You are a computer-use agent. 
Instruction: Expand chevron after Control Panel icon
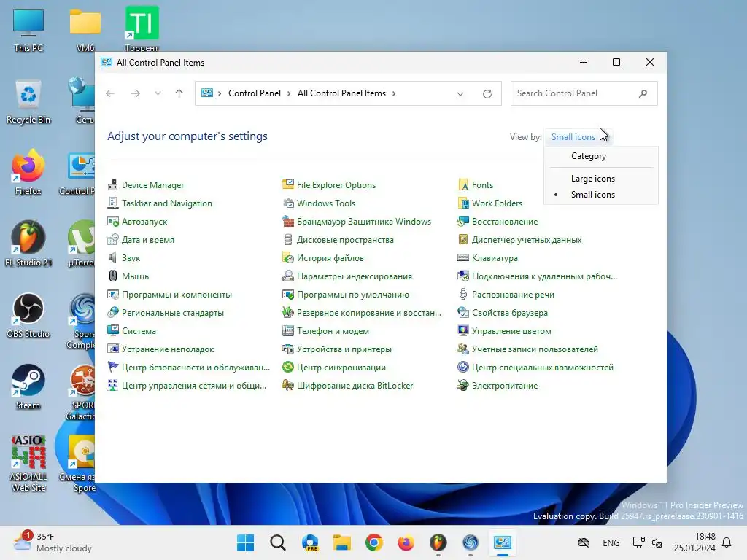tap(220, 93)
